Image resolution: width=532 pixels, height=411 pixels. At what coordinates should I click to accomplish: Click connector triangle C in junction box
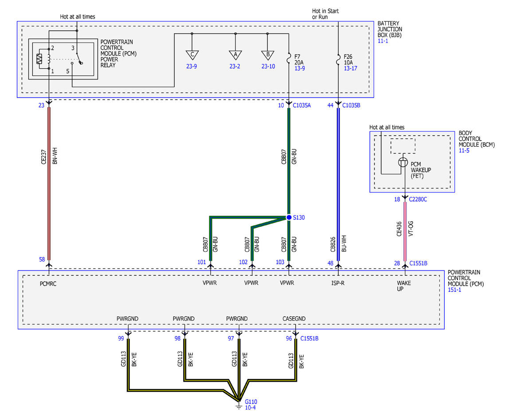[192, 55]
